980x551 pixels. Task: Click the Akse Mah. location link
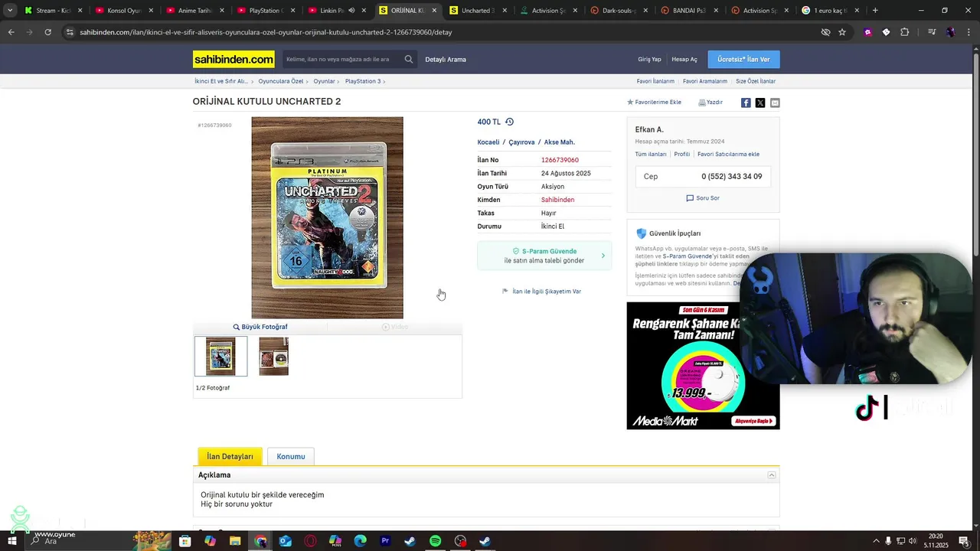click(x=559, y=142)
